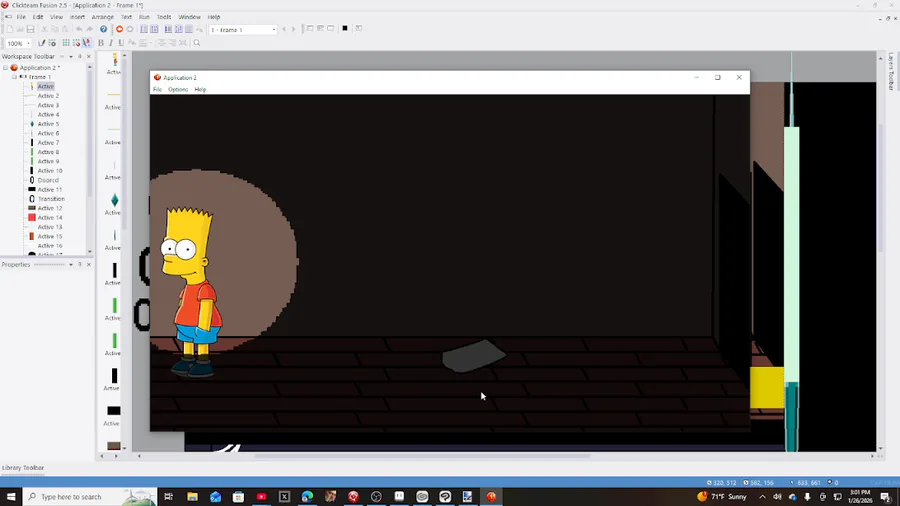Collapse the Frame 1 tree node

(x=14, y=77)
